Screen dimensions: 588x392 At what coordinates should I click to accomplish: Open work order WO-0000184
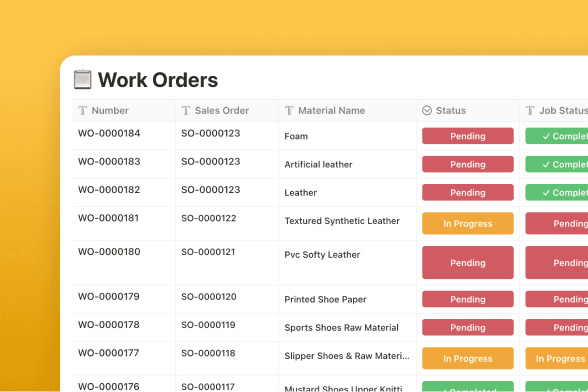click(109, 133)
